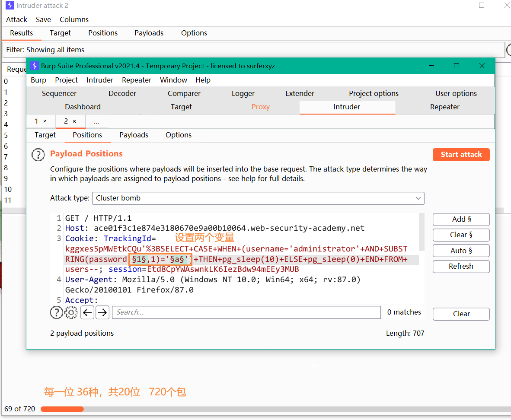The image size is (511, 420).
Task: Switch to Target main tool tab
Action: coord(181,107)
